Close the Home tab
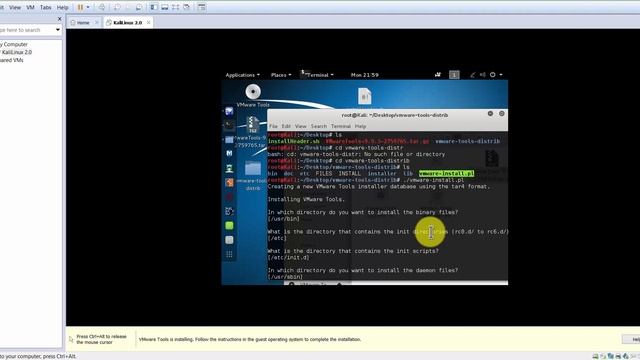Screen dimensions: 640x360 pyautogui.click(x=97, y=22)
